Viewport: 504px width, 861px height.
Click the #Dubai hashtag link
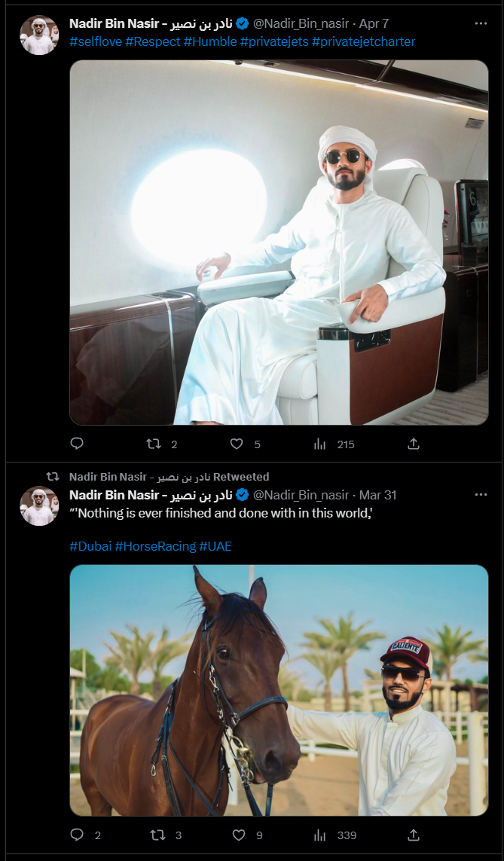click(x=90, y=546)
